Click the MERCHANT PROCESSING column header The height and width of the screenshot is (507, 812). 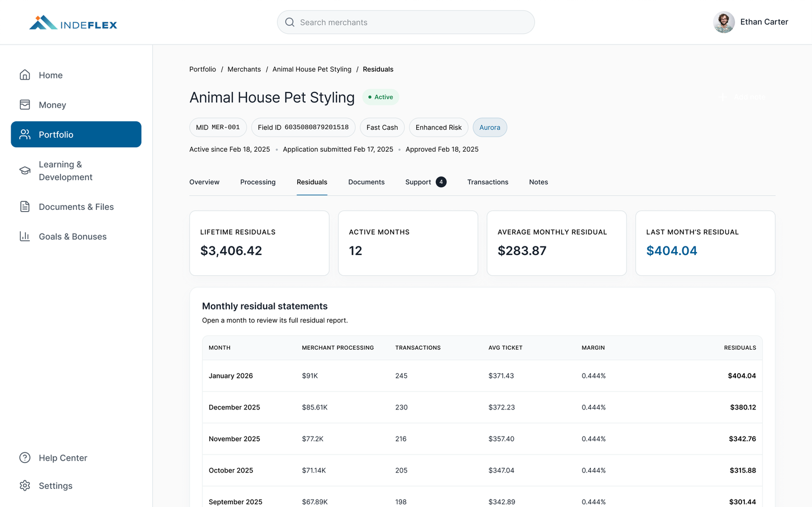tap(338, 348)
